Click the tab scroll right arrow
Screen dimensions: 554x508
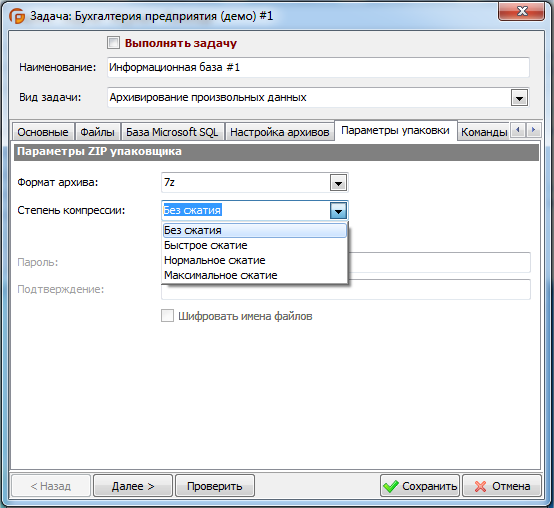point(534,130)
